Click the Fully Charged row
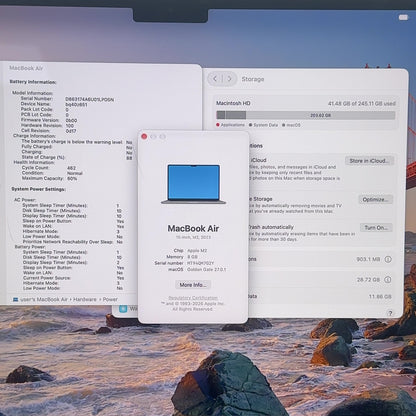The image size is (416, 416). (77, 147)
